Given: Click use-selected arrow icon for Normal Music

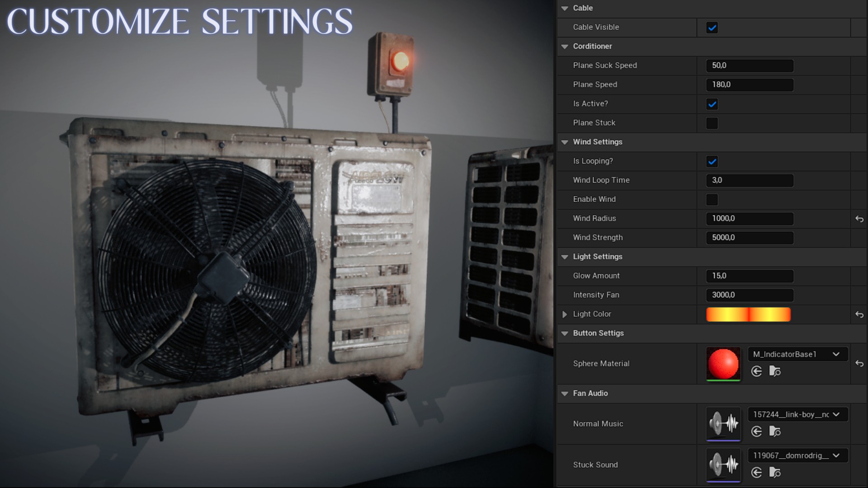Looking at the screenshot, I should 756,432.
